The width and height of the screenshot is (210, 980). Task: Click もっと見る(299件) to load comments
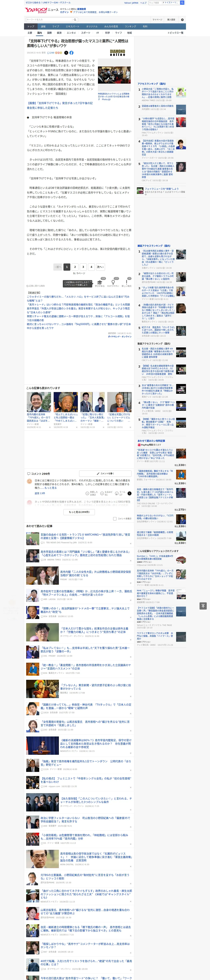(79, 512)
